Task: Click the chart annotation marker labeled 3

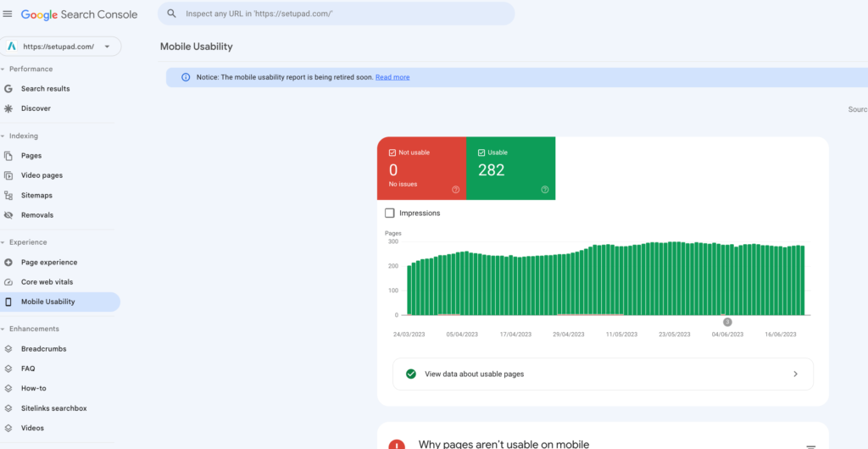Action: pyautogui.click(x=727, y=322)
